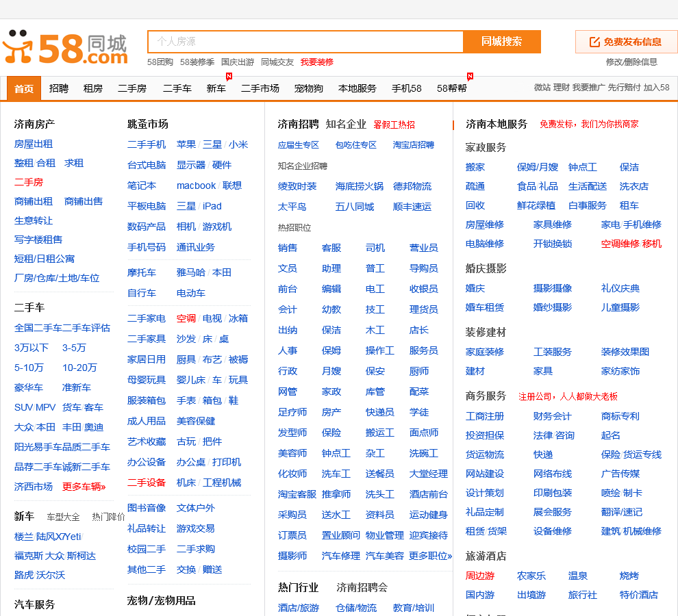This screenshot has width=678, height=616.
Task: Click the 婚纱摄影 link
Action: pos(553,308)
